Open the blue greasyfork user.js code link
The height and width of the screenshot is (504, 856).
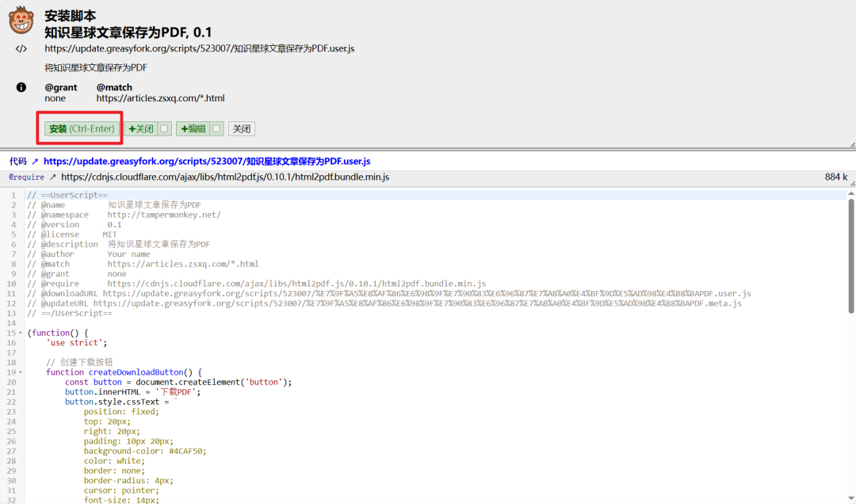207,162
